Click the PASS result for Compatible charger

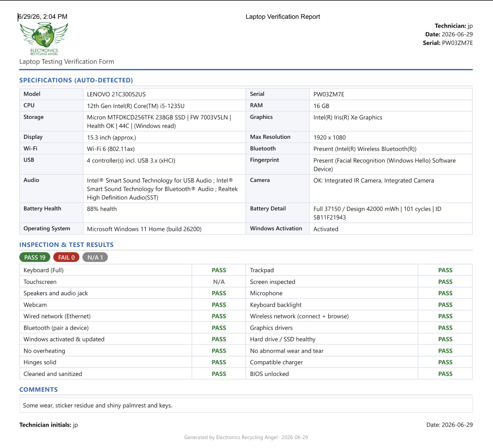point(445,362)
